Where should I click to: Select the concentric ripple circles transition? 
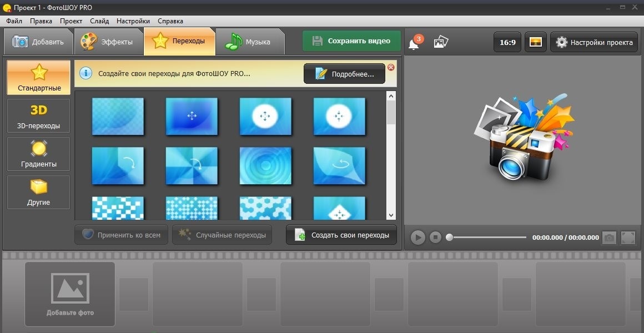point(266,166)
